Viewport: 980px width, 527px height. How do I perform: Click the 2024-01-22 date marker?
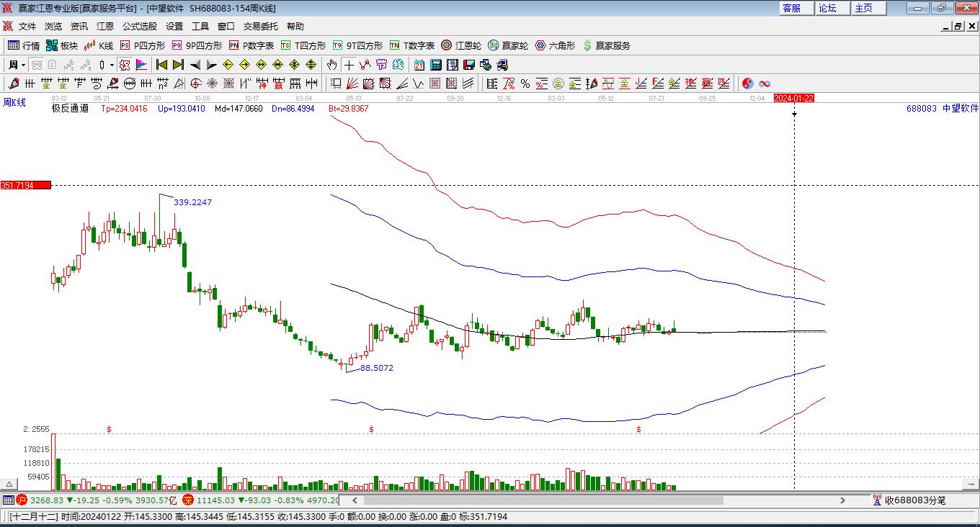(794, 98)
